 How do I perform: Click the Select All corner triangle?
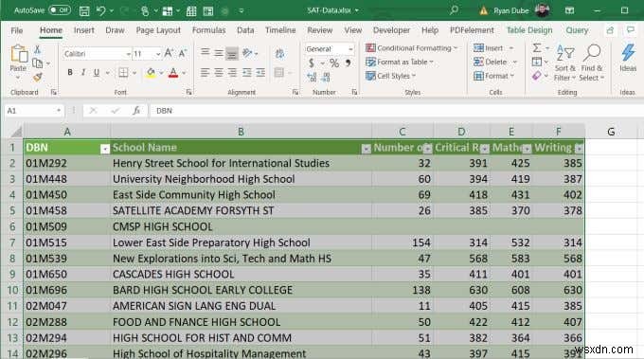pyautogui.click(x=16, y=132)
